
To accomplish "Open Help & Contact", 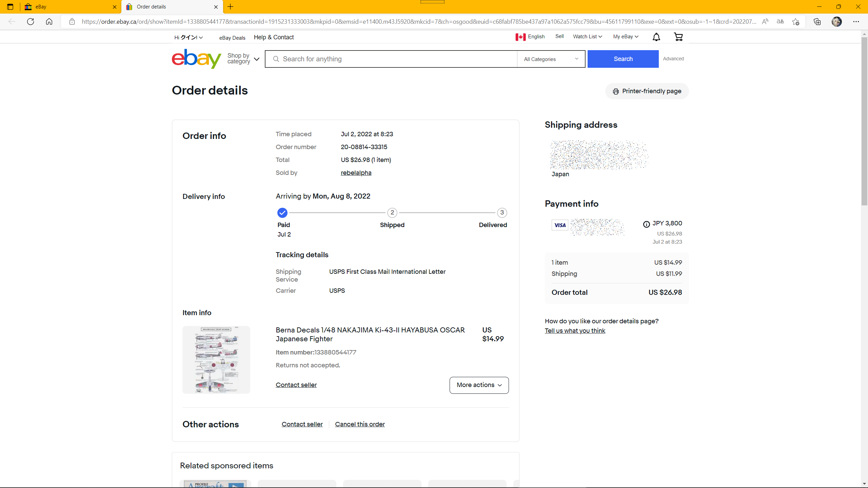I will pyautogui.click(x=274, y=37).
